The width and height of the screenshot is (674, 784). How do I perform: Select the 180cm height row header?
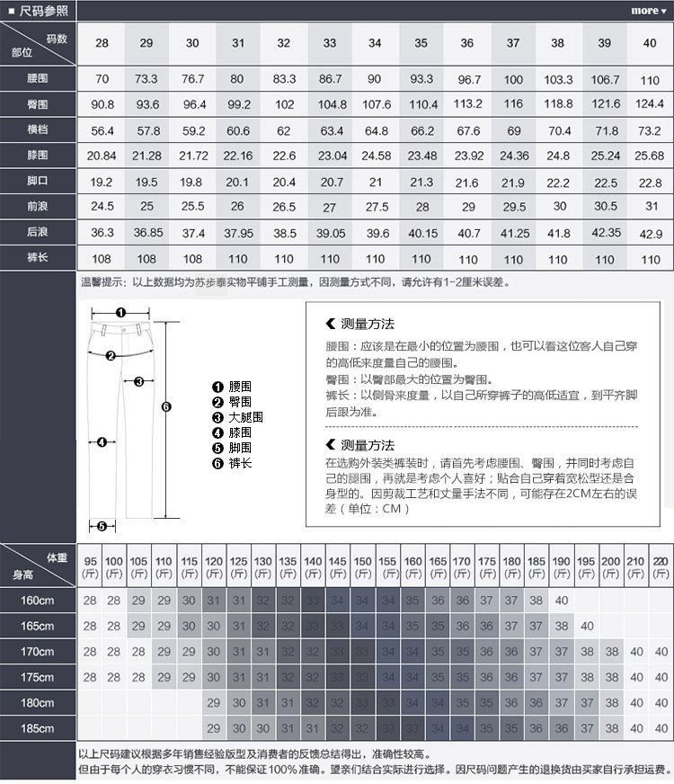pos(38,702)
